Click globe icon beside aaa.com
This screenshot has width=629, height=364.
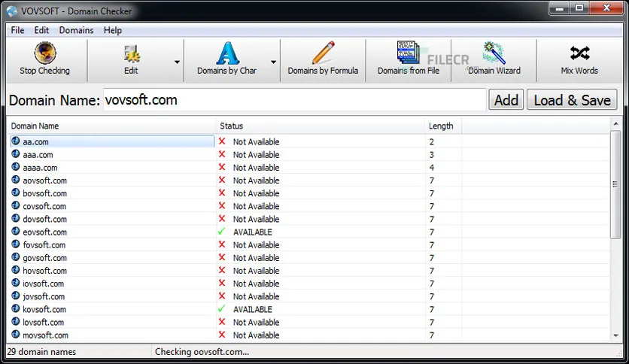[x=16, y=154]
